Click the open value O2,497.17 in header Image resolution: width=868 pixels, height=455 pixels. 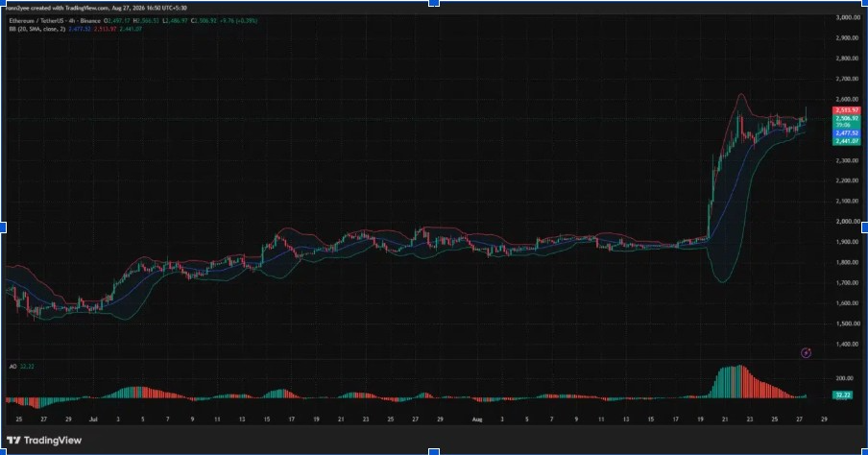[116, 20]
